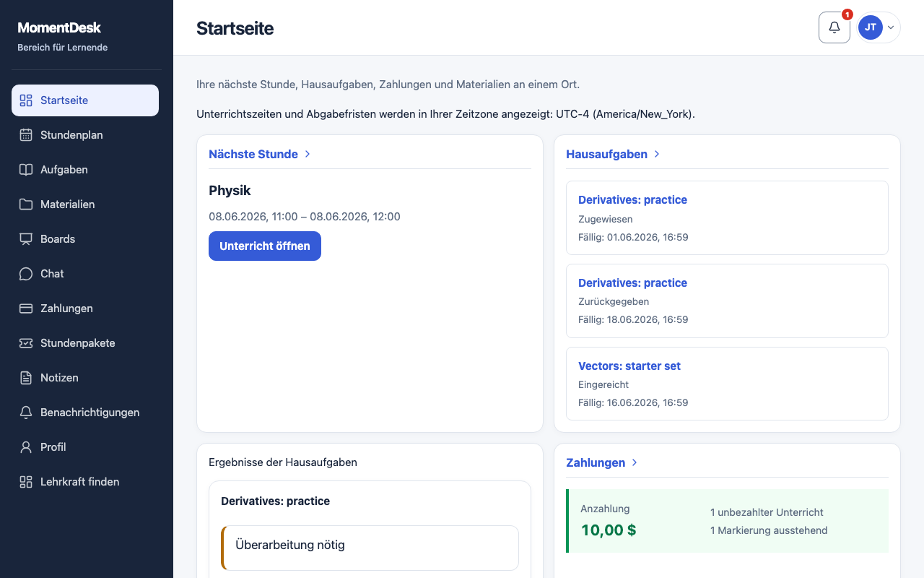The height and width of the screenshot is (578, 924).
Task: Click the Zahlungen credit card icon
Action: tap(26, 309)
